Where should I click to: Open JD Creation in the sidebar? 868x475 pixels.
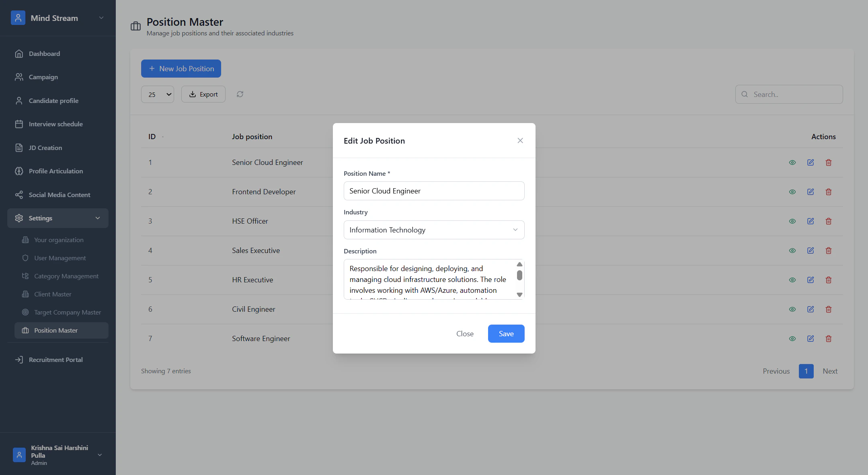(x=45, y=148)
